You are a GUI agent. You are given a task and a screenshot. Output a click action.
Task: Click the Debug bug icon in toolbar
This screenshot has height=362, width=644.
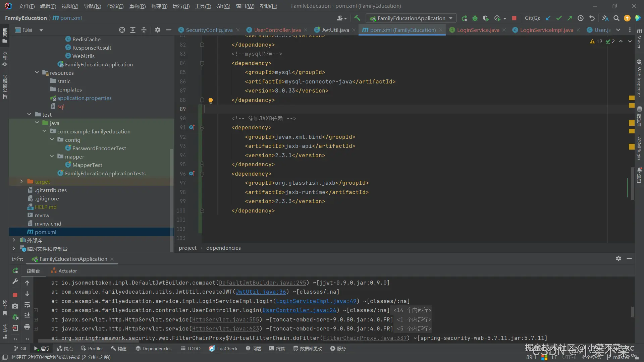(475, 18)
